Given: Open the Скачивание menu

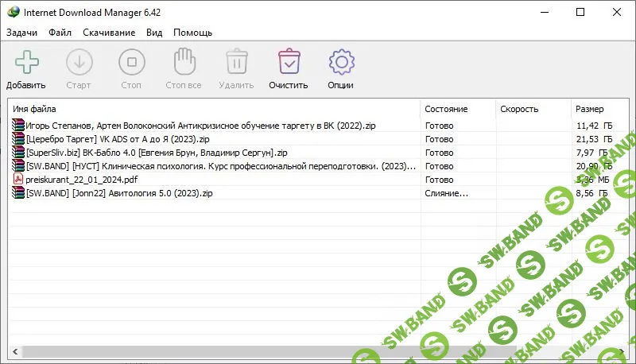Looking at the screenshot, I should pyautogui.click(x=107, y=33).
